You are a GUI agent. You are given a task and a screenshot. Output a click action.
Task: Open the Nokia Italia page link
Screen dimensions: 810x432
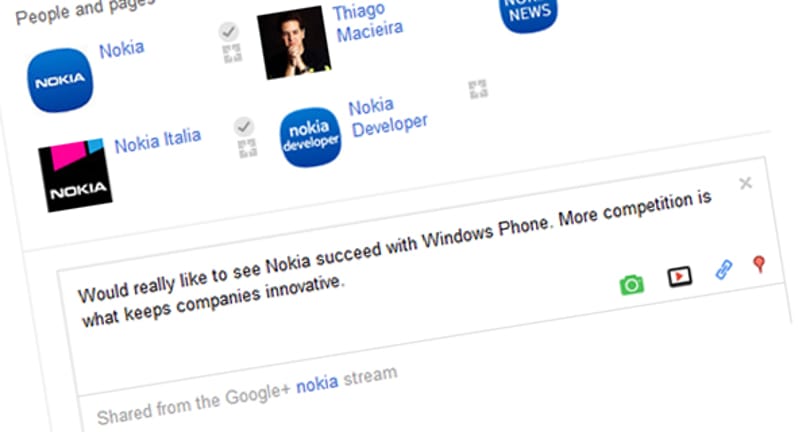pos(158,141)
